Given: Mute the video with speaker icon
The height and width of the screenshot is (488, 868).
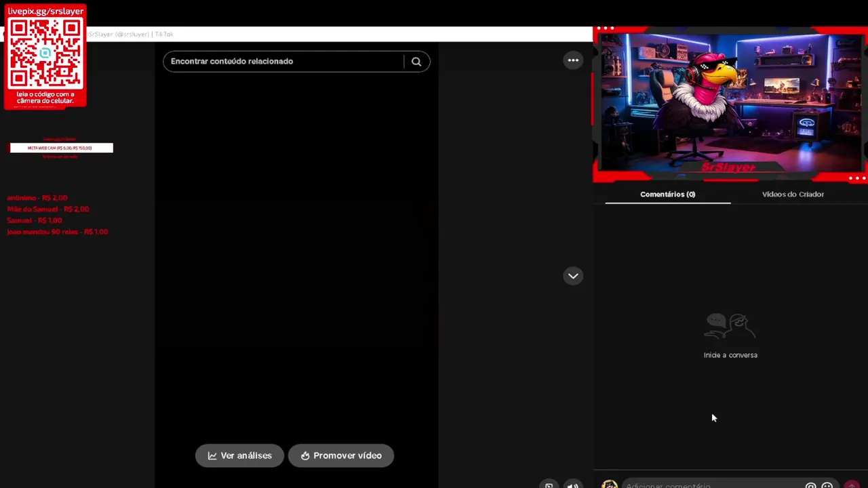Looking at the screenshot, I should click(x=573, y=485).
